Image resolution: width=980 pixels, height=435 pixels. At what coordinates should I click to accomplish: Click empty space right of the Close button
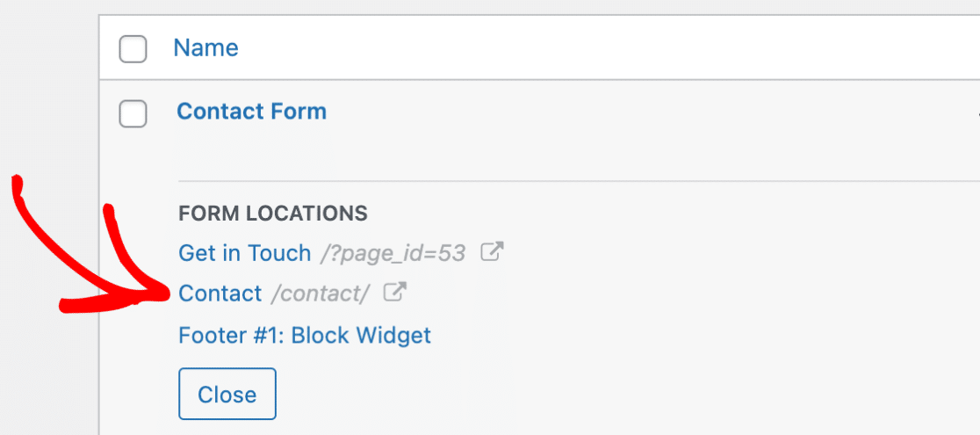click(x=625, y=394)
